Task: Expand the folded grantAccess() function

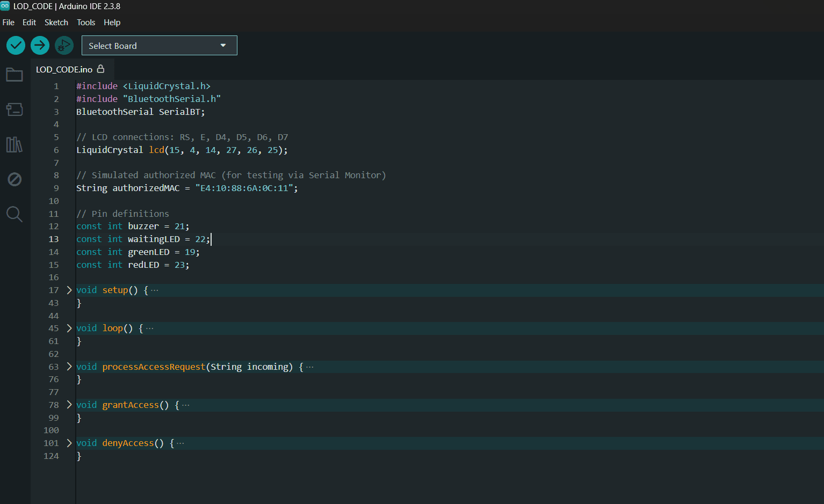Action: [x=69, y=405]
